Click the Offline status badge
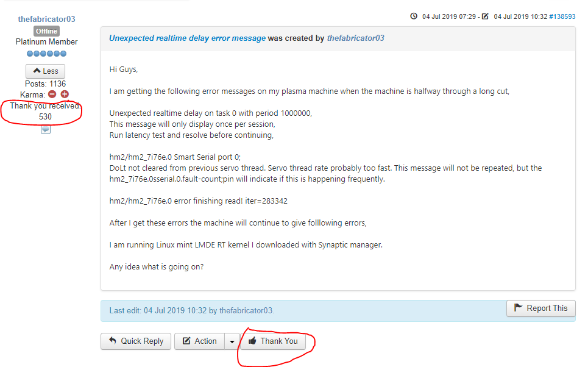This screenshot has height=367, width=588. pos(46,31)
